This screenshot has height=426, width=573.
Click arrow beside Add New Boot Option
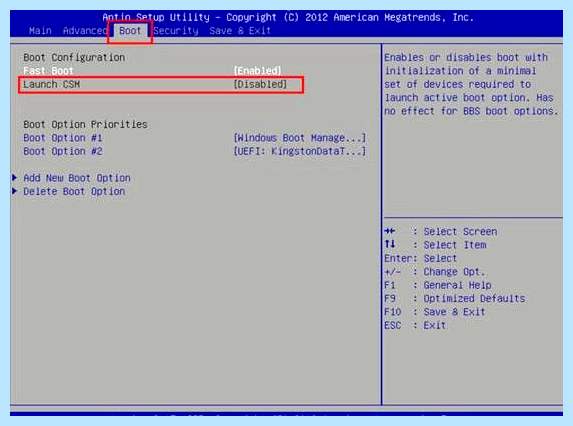[x=15, y=178]
